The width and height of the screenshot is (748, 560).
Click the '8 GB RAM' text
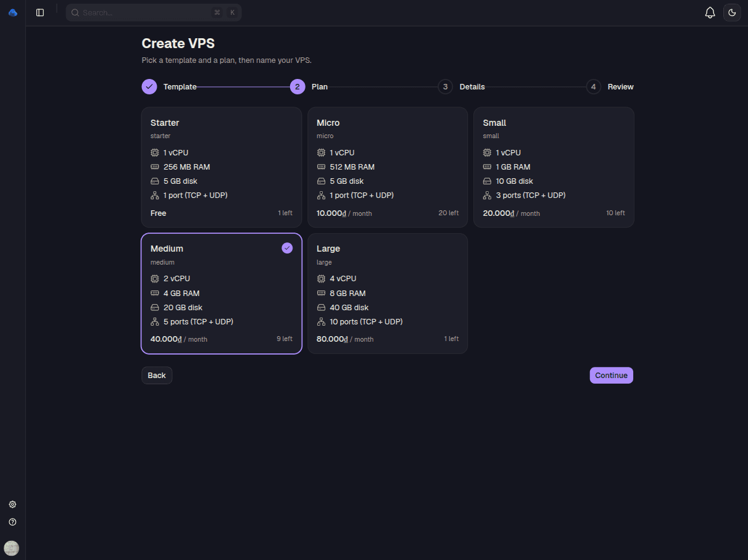tap(347, 294)
